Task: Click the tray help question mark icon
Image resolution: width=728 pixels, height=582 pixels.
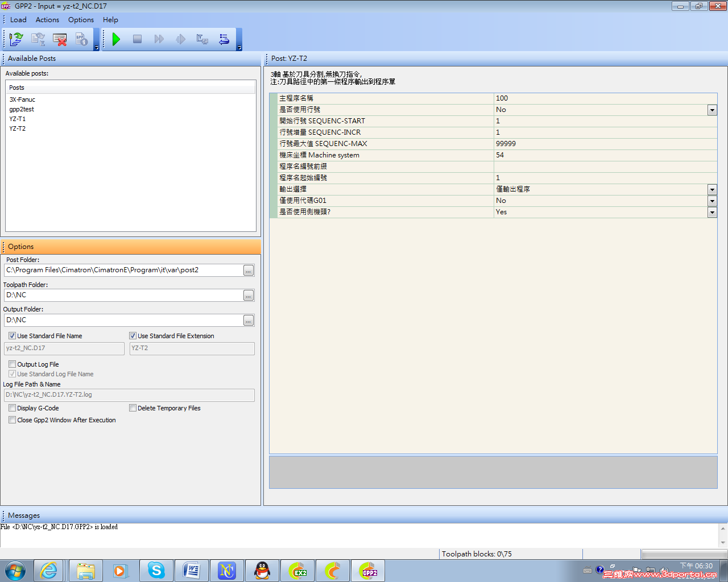Action: (600, 569)
